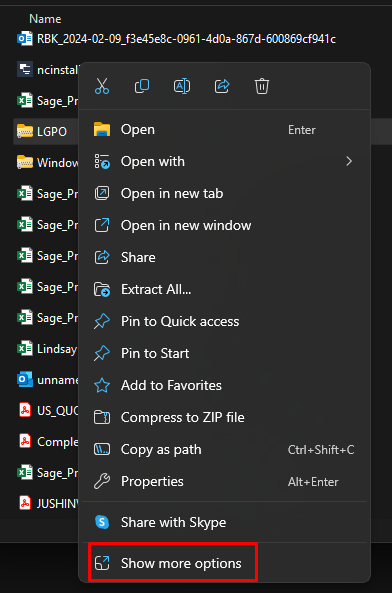
Task: Select the RBK_2024-02-09 Outlook file
Action: click(176, 39)
